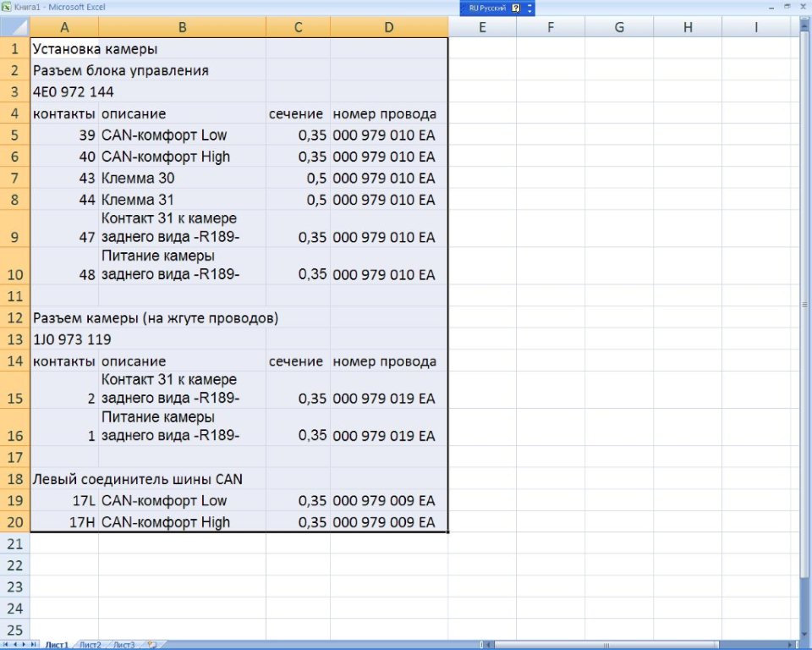812x650 pixels.
Task: Click vertical scrollbar down arrow
Action: [x=806, y=632]
